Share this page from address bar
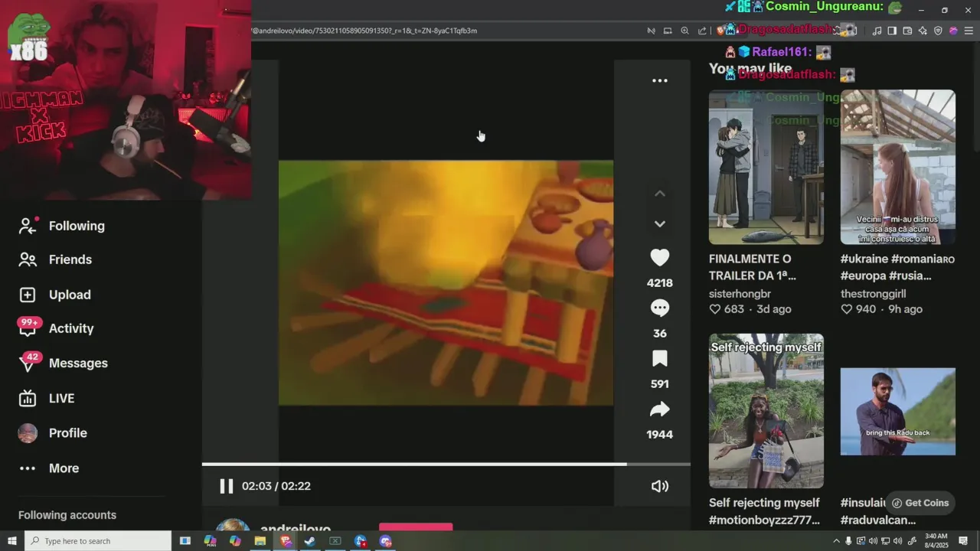The image size is (980, 551). pos(702,31)
